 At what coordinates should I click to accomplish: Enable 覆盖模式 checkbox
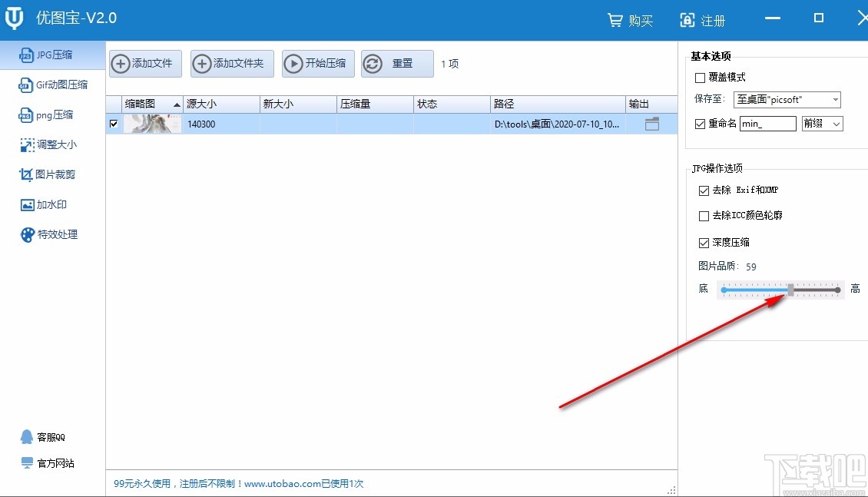tap(700, 77)
